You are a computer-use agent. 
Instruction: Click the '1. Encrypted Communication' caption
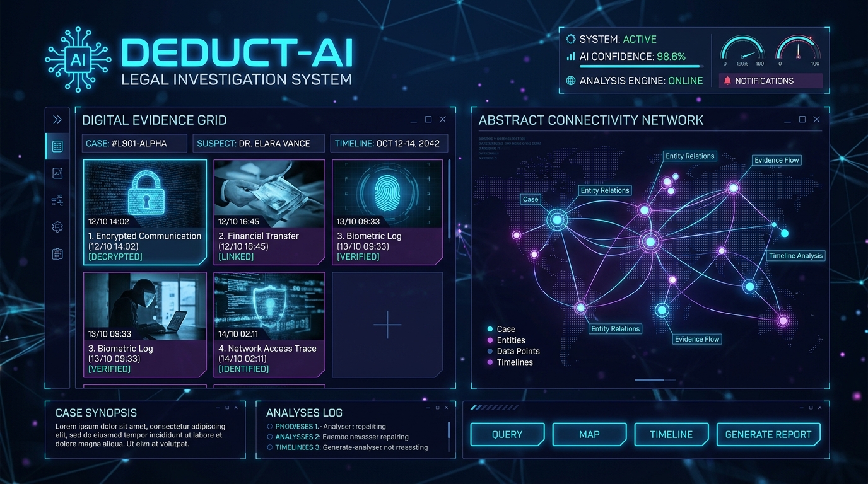144,236
